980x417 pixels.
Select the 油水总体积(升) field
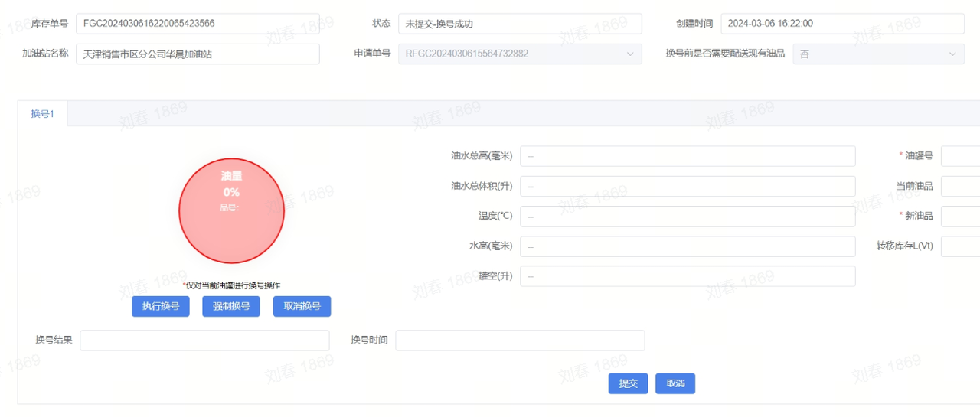[687, 186]
